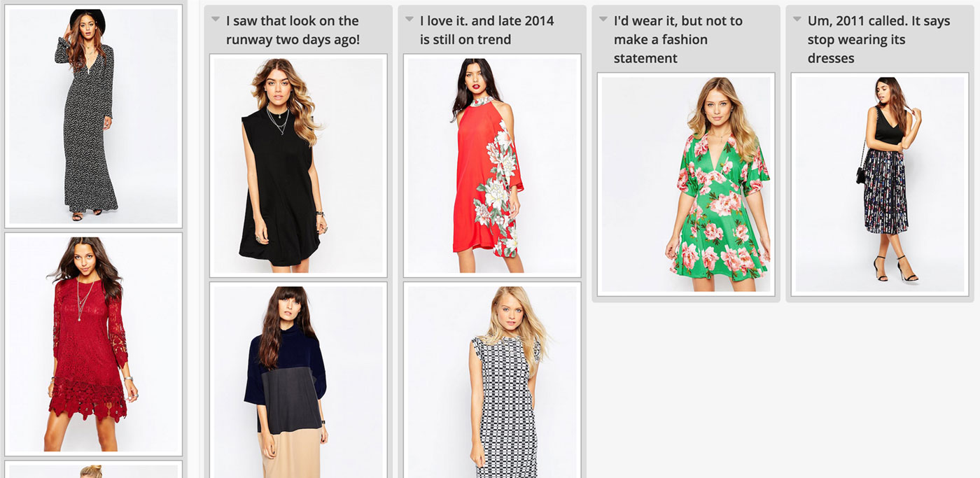Click the divider between the unsorted list and categories
Viewport: 980px width, 478px height.
[x=194, y=239]
